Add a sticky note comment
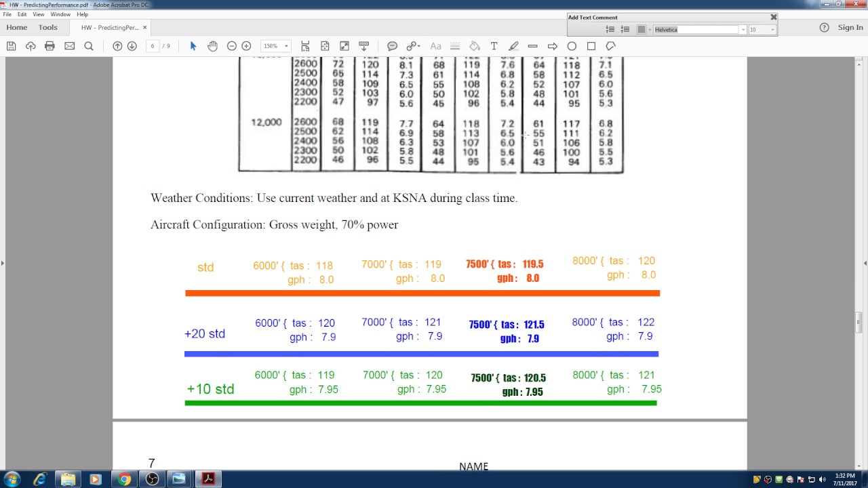 tap(392, 46)
